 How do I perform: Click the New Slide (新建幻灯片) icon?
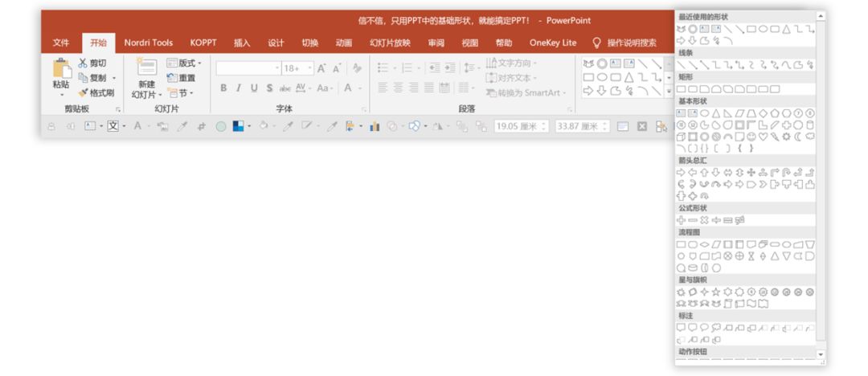(147, 67)
